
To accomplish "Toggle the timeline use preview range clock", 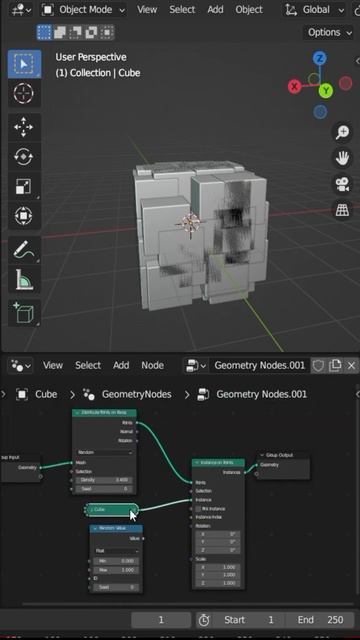I will [204, 620].
